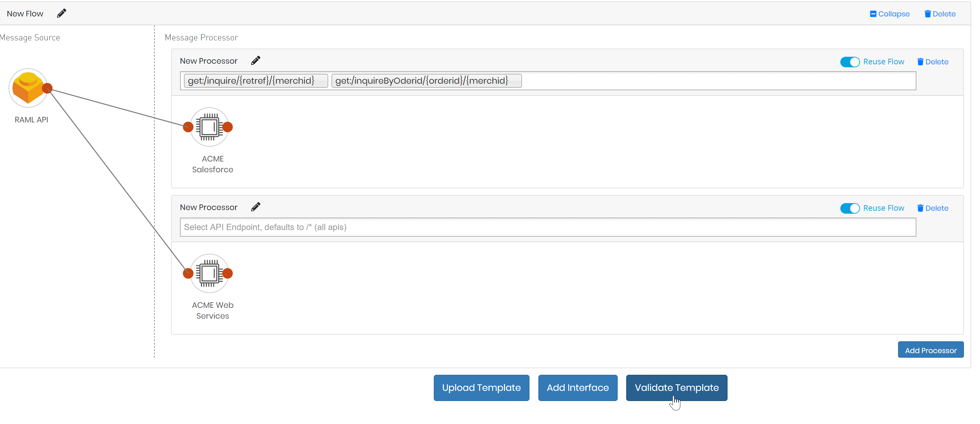Delete the first processor with ACME Salesforce
980x424 pixels.
point(932,62)
